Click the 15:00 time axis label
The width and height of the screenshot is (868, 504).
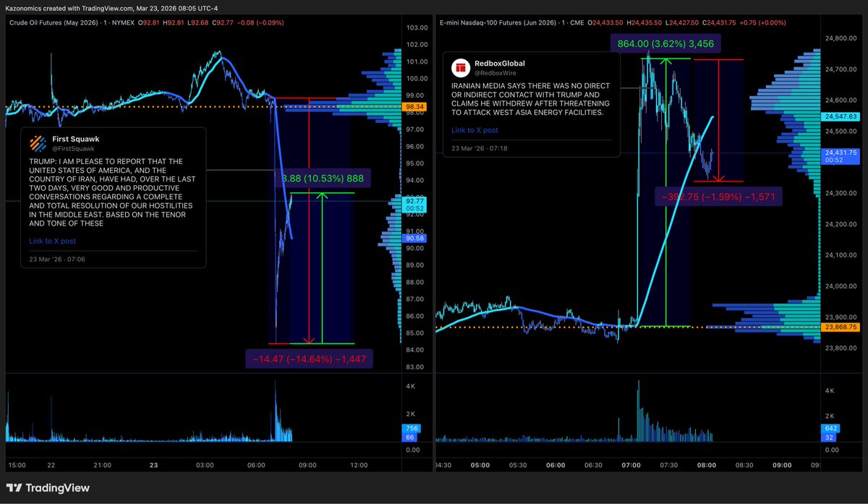click(x=16, y=466)
